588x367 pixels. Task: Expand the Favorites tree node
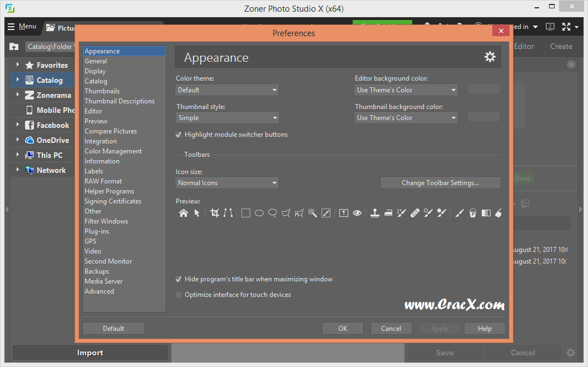point(18,65)
